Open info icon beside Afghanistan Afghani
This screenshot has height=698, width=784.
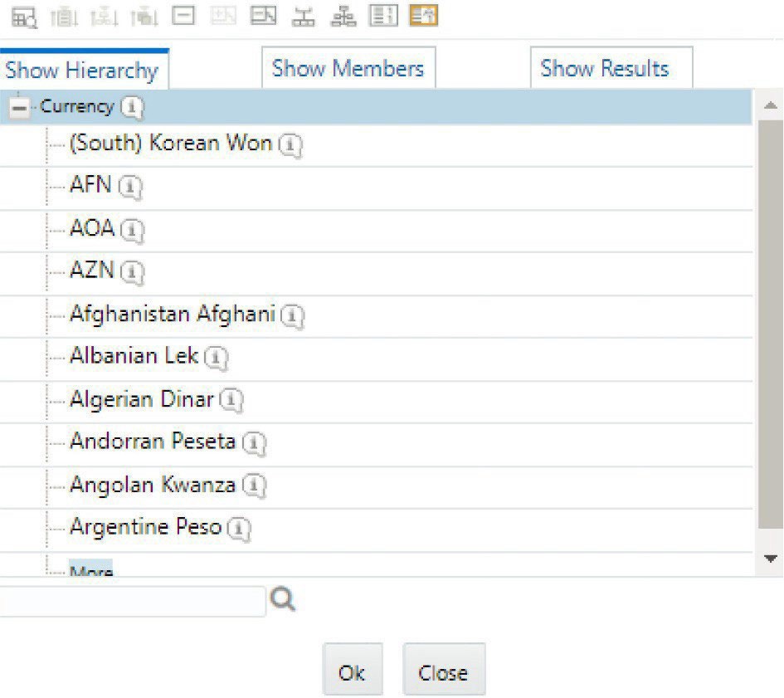tap(292, 316)
